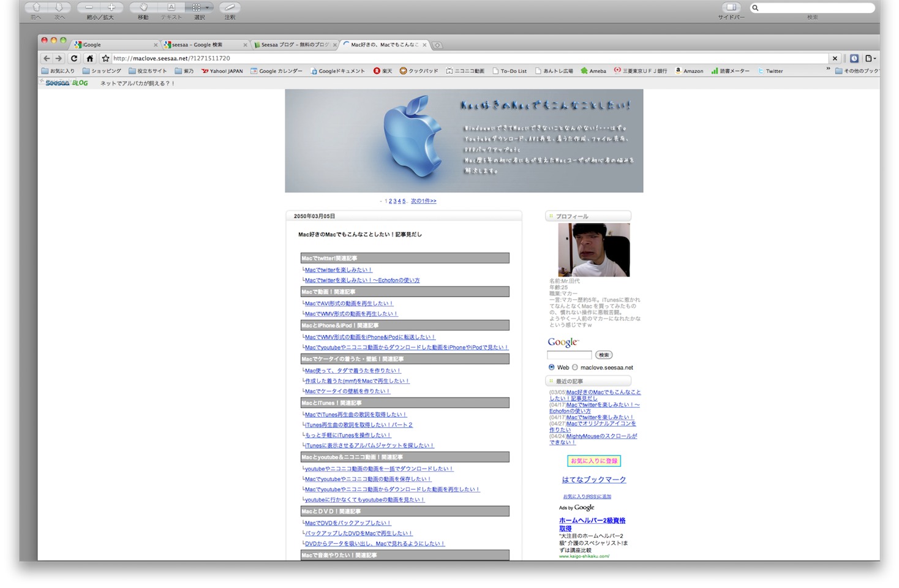This screenshot has width=899, height=588.
Task: Open the はてなブックマーク link
Action: point(594,480)
